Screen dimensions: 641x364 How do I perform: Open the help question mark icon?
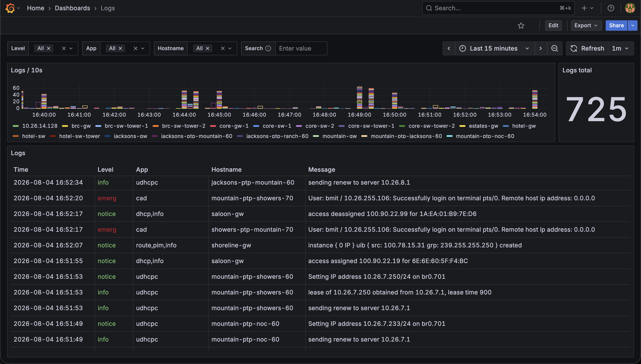(x=611, y=8)
